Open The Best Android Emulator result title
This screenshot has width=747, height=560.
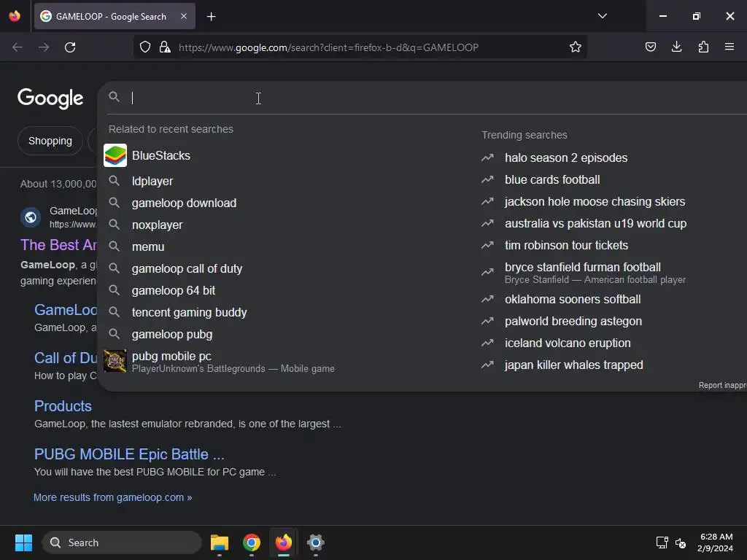[58, 245]
